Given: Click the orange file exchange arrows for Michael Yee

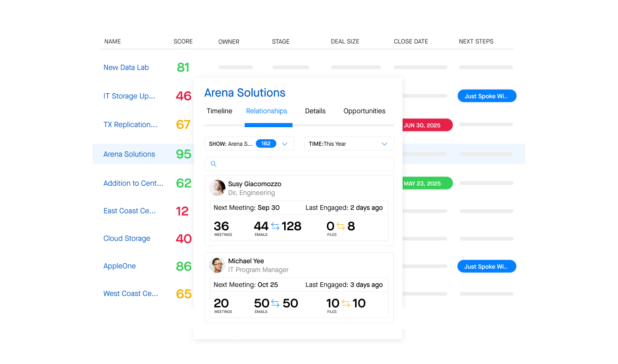Looking at the screenshot, I should pos(346,303).
